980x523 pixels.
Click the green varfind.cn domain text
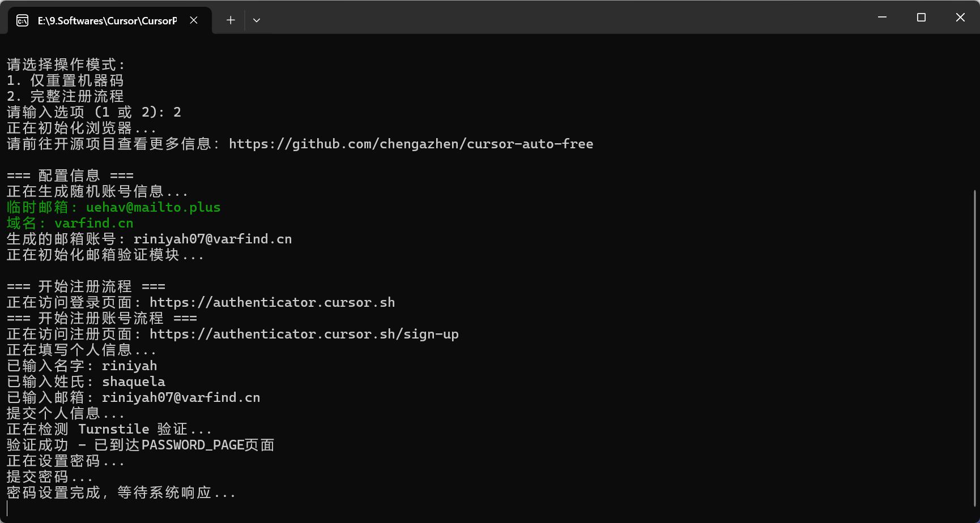(94, 224)
